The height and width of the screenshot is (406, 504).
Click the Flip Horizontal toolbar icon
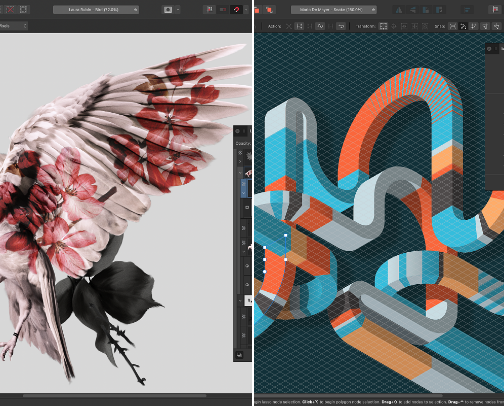point(399,10)
